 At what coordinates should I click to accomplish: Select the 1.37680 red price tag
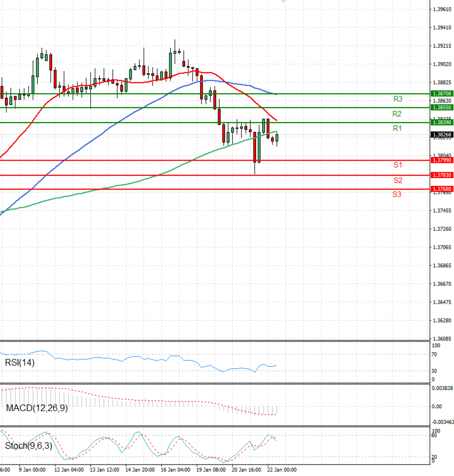(x=441, y=189)
